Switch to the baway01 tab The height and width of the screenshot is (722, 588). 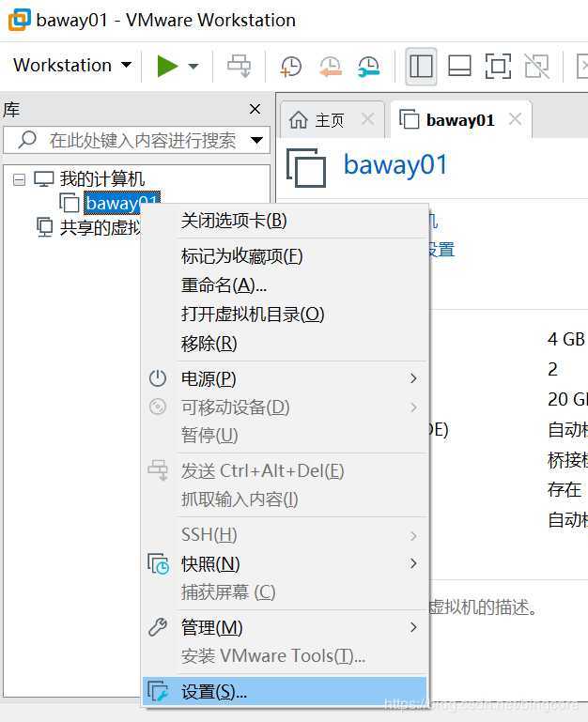pos(460,120)
